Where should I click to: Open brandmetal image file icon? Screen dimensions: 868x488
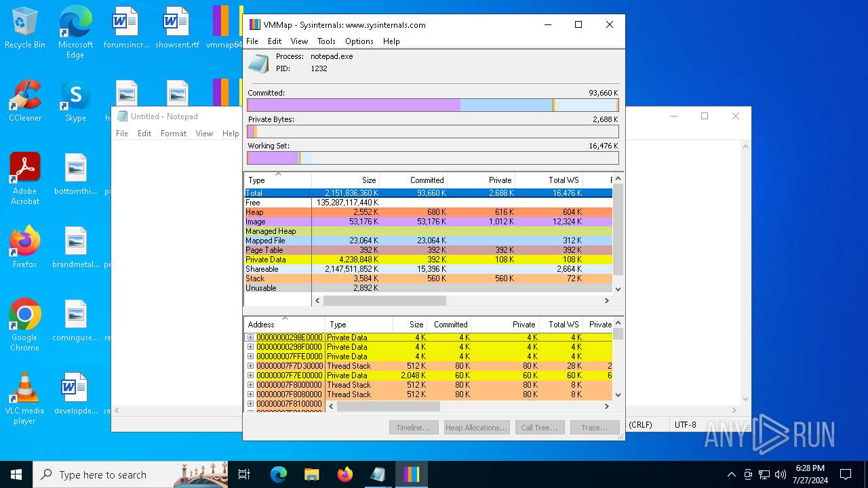[75, 247]
